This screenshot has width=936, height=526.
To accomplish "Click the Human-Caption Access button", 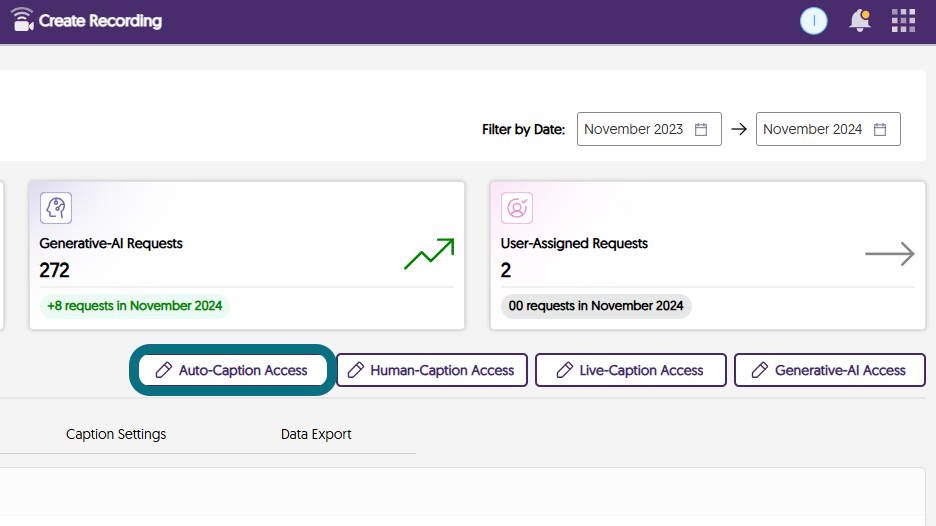I will coord(432,370).
